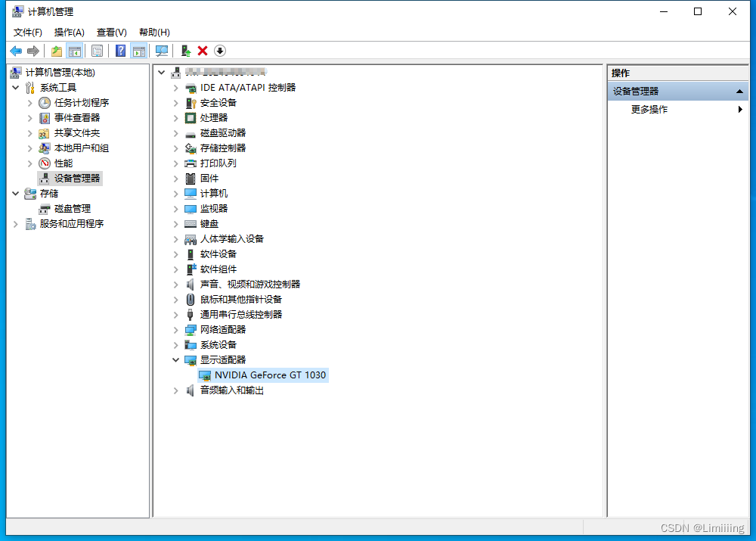756x541 pixels.
Task: Click the disable device arrow icon
Action: coord(220,51)
